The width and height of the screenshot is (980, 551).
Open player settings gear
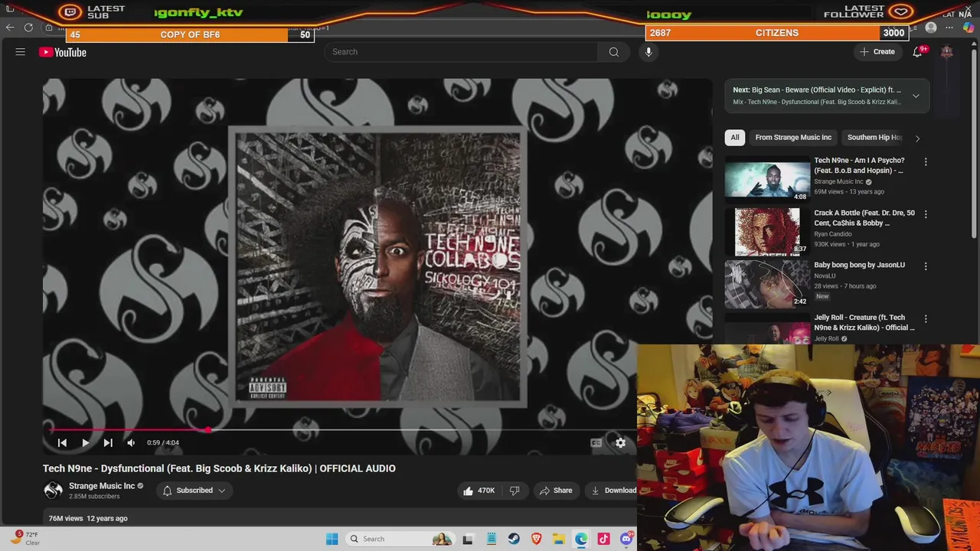(620, 442)
